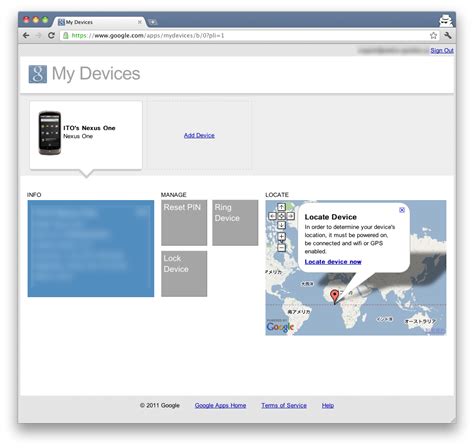Click the Add Device link

(x=199, y=135)
